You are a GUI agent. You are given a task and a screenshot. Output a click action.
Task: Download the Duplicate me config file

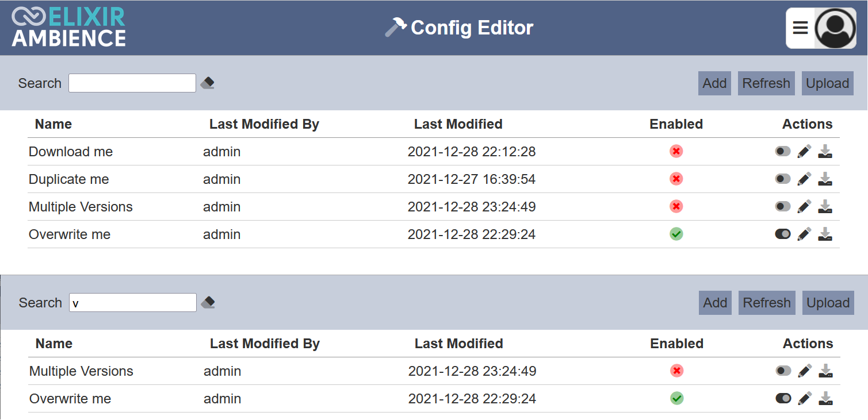825,179
